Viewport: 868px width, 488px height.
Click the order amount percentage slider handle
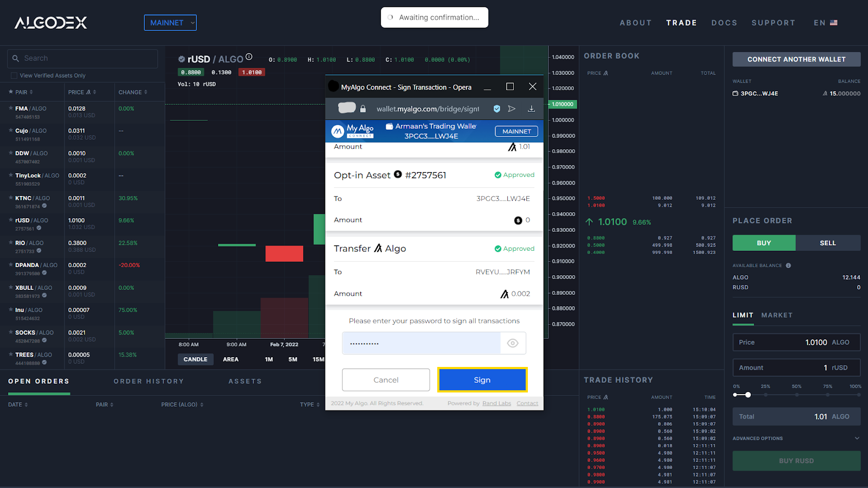(748, 395)
